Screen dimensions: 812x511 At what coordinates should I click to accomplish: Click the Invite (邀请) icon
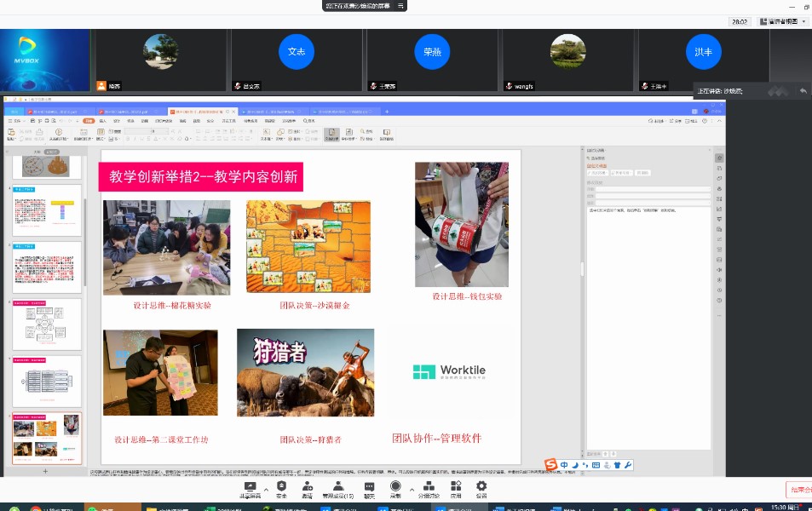[x=307, y=487]
